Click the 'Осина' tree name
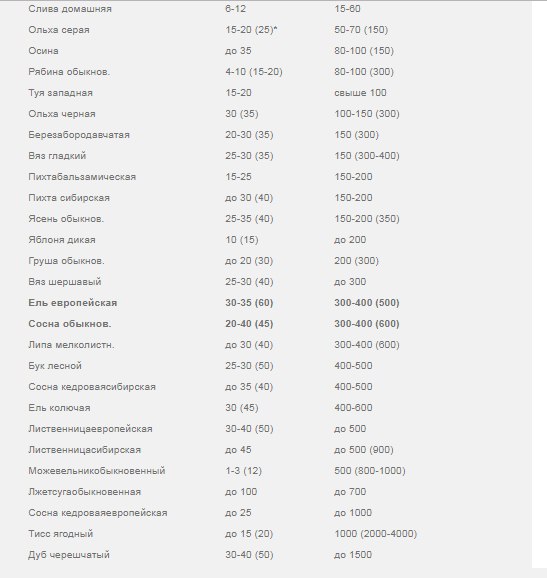Image resolution: width=547 pixels, height=578 pixels. [43, 51]
